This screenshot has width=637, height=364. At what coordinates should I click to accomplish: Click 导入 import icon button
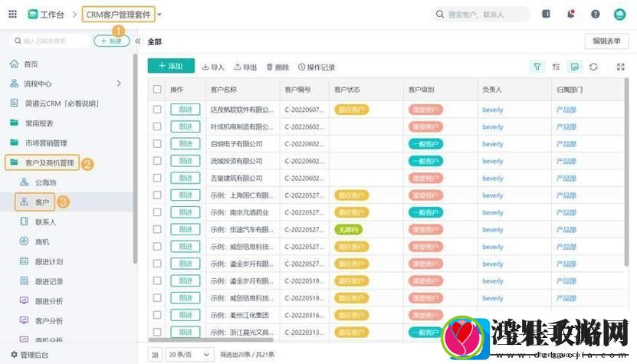coord(213,67)
